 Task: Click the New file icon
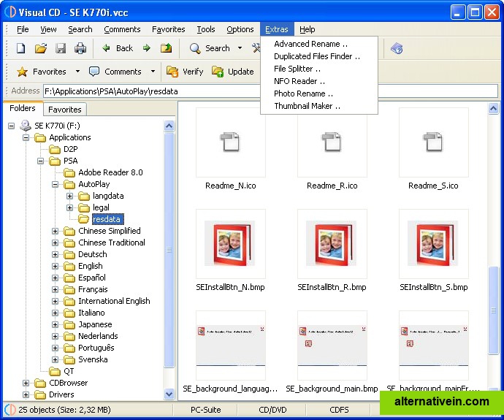pos(21,48)
